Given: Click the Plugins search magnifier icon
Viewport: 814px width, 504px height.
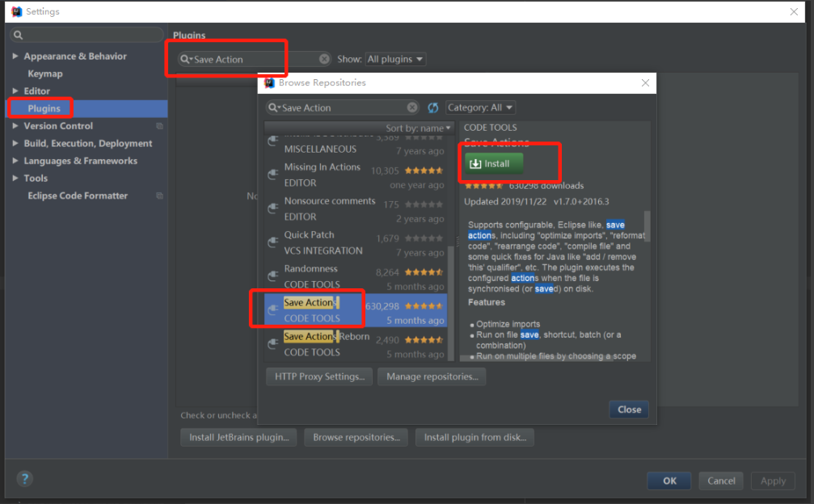Looking at the screenshot, I should [185, 59].
